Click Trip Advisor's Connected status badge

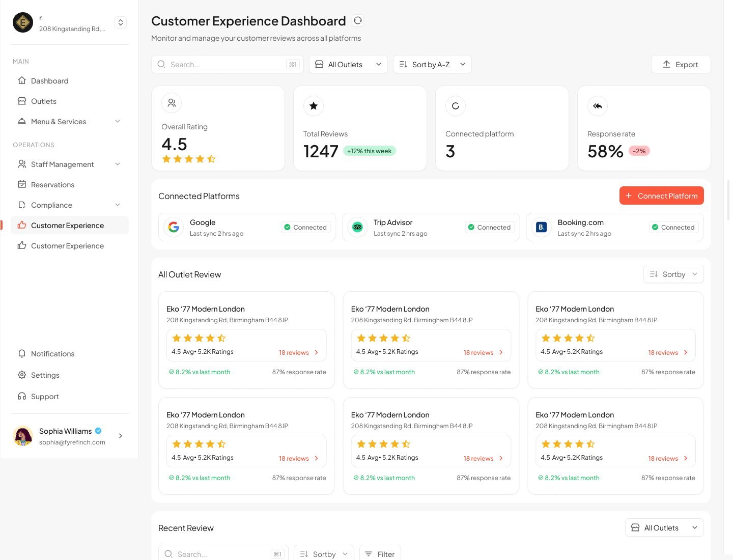(489, 227)
